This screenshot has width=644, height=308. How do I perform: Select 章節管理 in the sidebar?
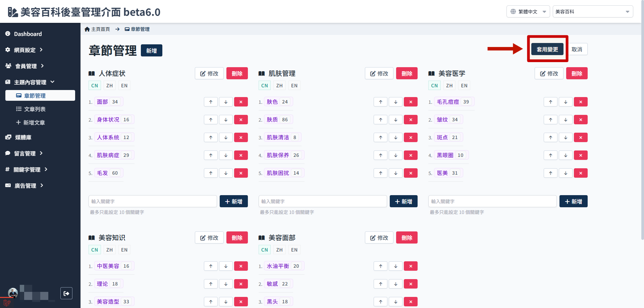pyautogui.click(x=40, y=95)
